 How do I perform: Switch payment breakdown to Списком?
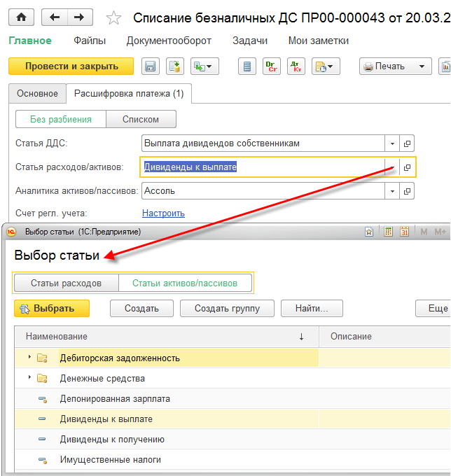coord(141,119)
